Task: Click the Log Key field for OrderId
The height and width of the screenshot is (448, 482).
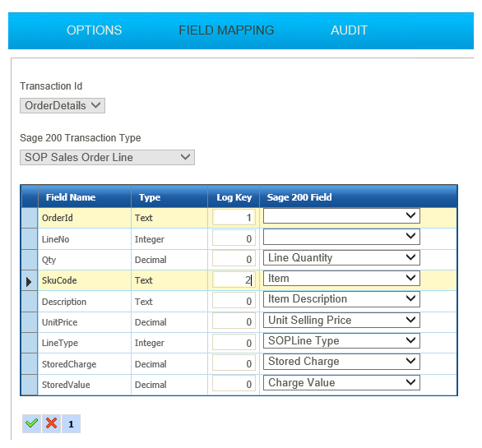Action: pyautogui.click(x=234, y=217)
